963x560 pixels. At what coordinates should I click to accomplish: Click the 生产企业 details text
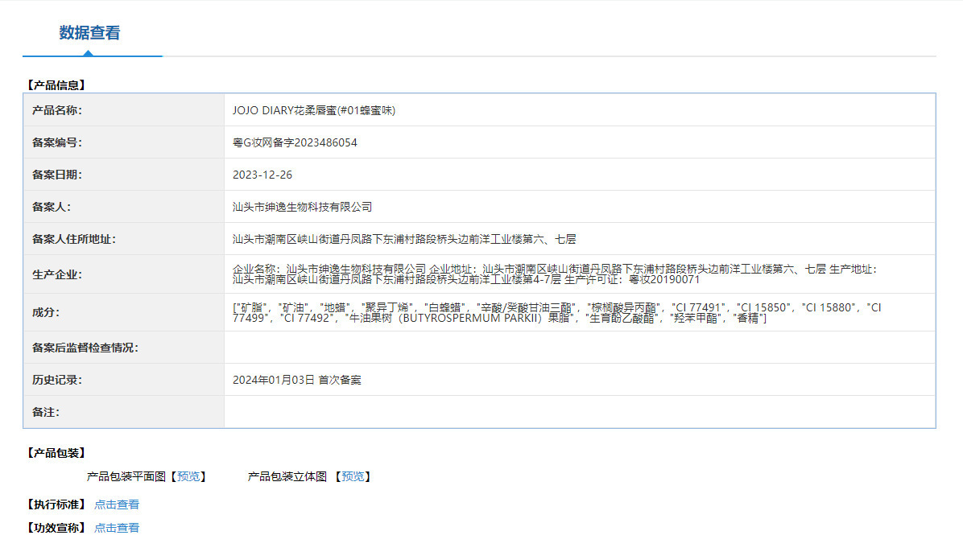tap(556, 274)
